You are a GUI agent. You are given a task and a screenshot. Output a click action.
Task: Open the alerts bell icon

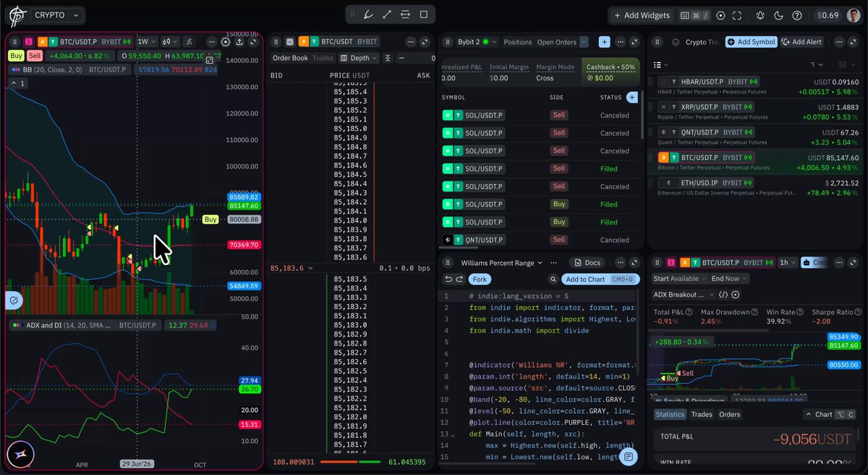pos(760,15)
